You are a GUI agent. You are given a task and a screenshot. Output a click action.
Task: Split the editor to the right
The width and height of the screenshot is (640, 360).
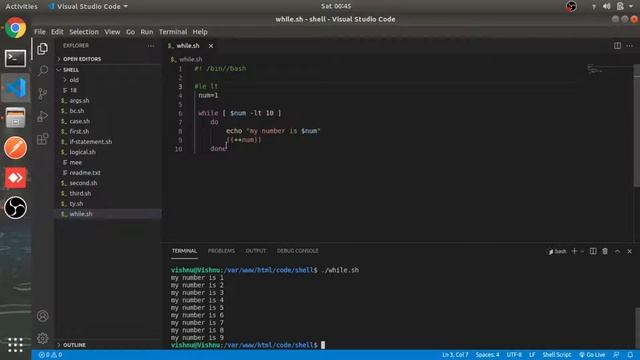point(617,46)
